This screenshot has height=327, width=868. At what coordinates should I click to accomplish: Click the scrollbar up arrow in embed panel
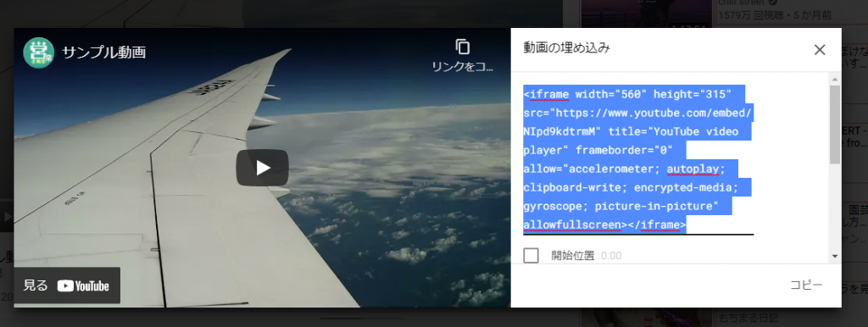pos(834,79)
